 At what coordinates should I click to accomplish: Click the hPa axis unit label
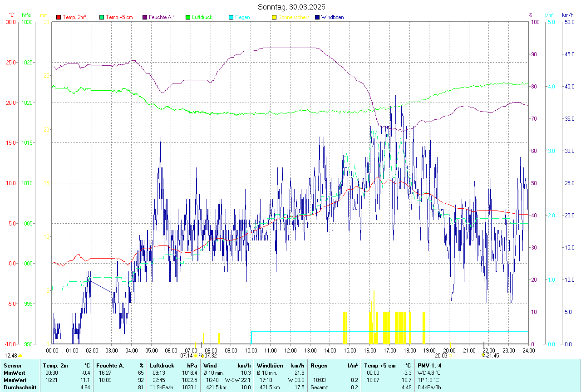[26, 15]
